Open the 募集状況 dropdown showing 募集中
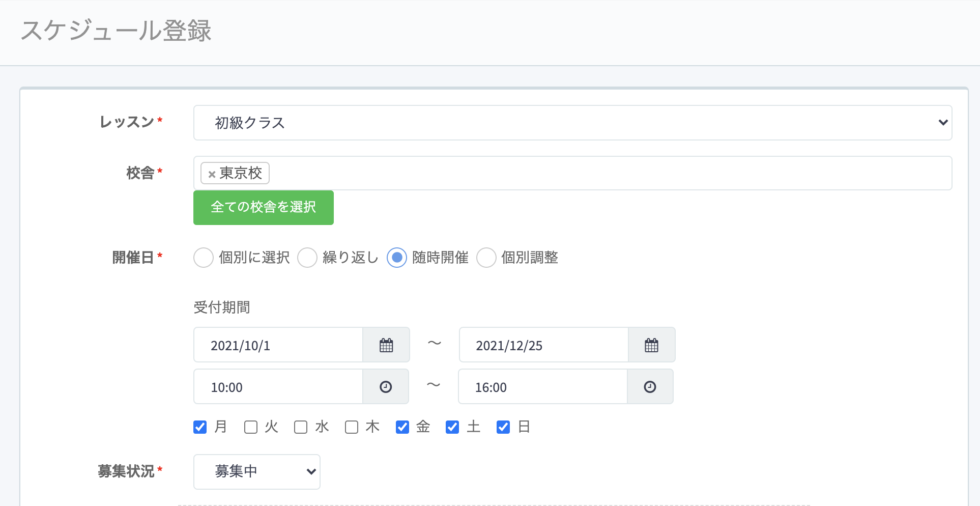The image size is (980, 506). point(257,472)
